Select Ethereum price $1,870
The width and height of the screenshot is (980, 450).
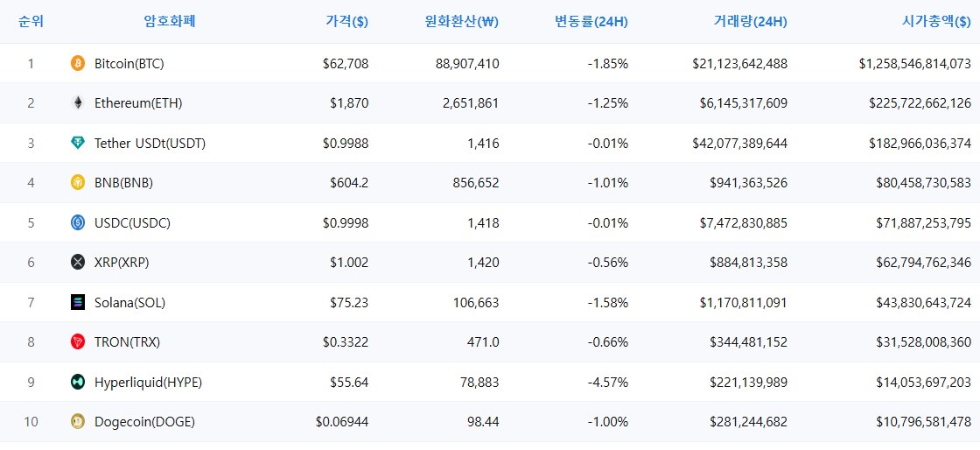[x=349, y=103]
